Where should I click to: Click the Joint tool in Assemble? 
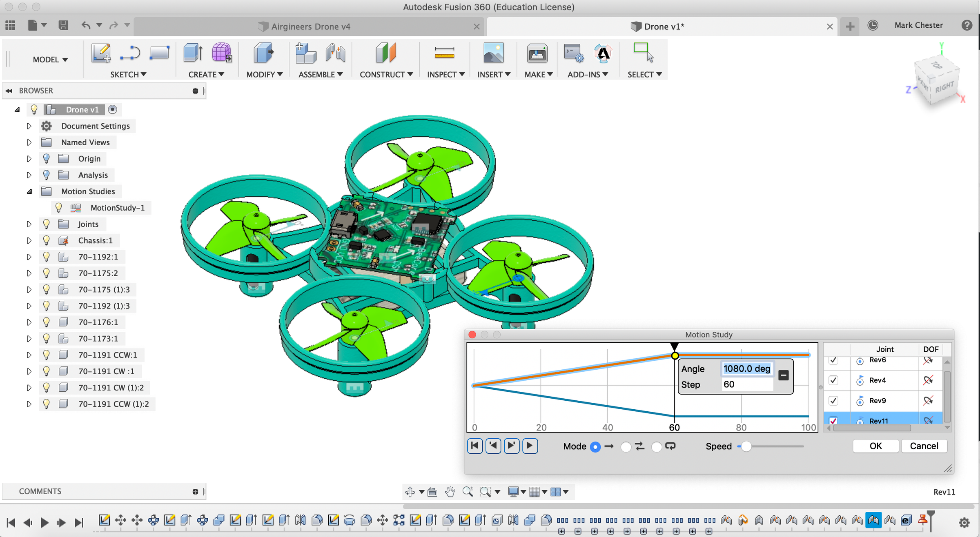click(x=335, y=53)
